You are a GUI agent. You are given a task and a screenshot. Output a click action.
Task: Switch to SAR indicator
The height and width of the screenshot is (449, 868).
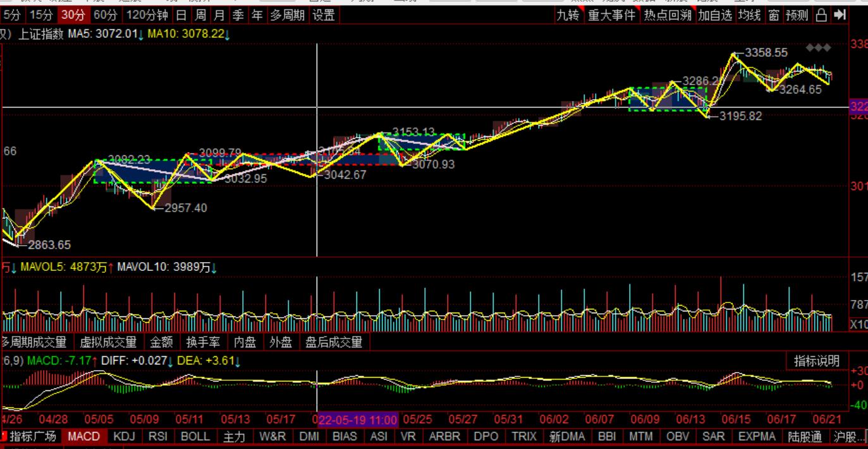714,436
